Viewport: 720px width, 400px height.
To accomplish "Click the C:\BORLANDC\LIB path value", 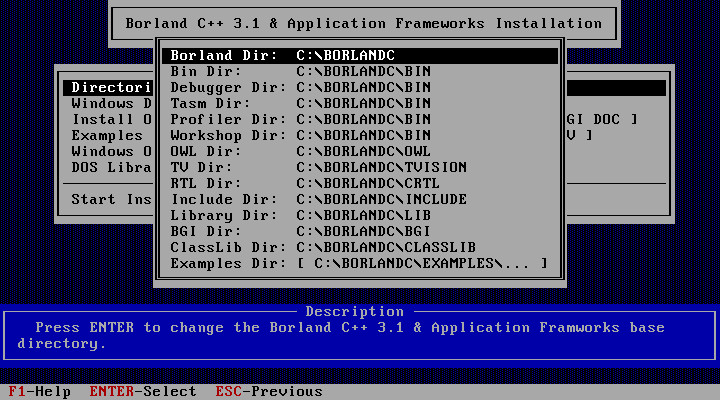I will click(364, 216).
